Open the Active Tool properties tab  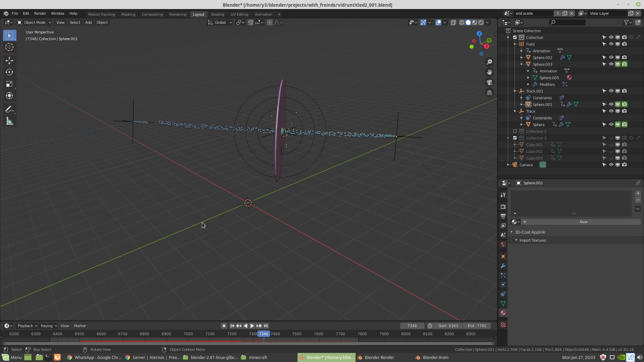pyautogui.click(x=503, y=195)
